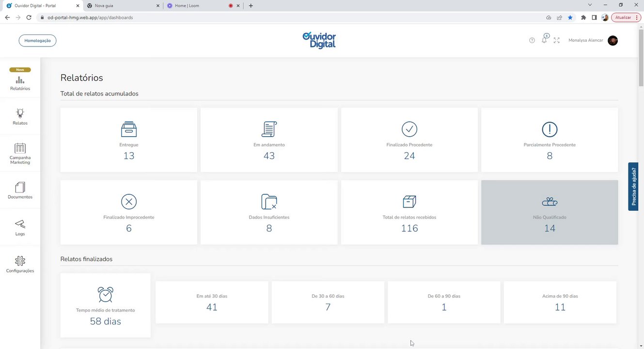Click the Atualizar browser update button
The image size is (644, 349).
coord(626,17)
